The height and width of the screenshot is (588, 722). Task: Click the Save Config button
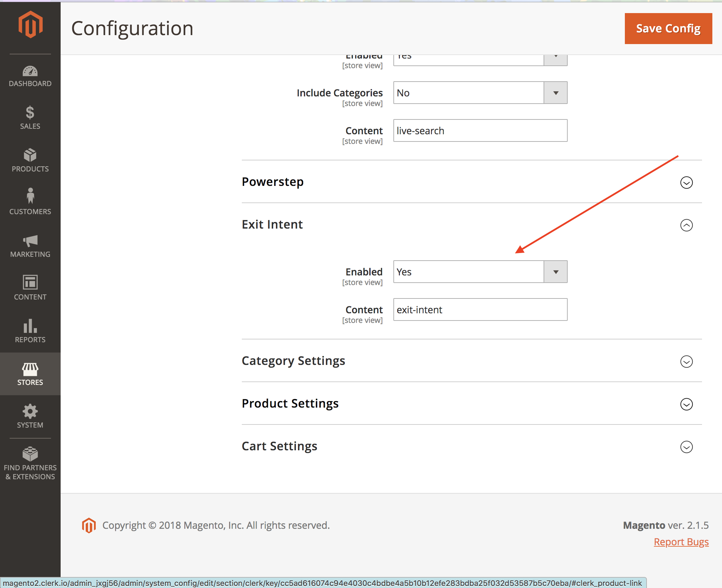[668, 29]
